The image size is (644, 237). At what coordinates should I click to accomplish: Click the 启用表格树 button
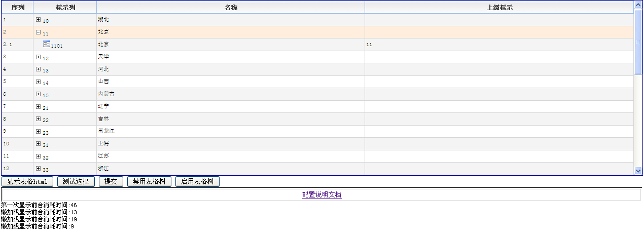(197, 182)
